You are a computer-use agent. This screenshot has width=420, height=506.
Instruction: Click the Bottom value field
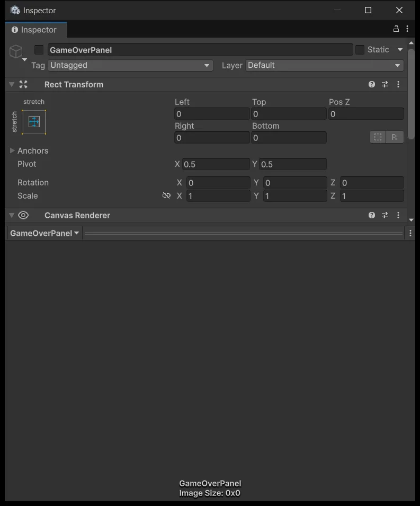click(289, 138)
